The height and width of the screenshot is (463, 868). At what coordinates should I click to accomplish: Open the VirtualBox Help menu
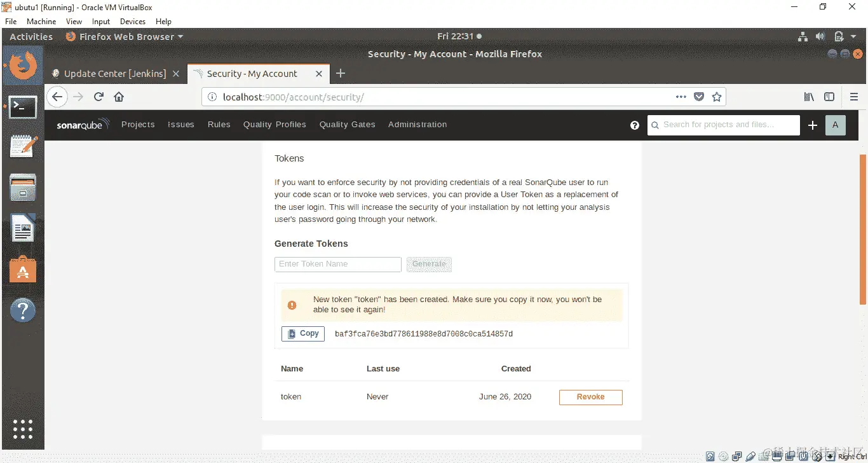[163, 21]
